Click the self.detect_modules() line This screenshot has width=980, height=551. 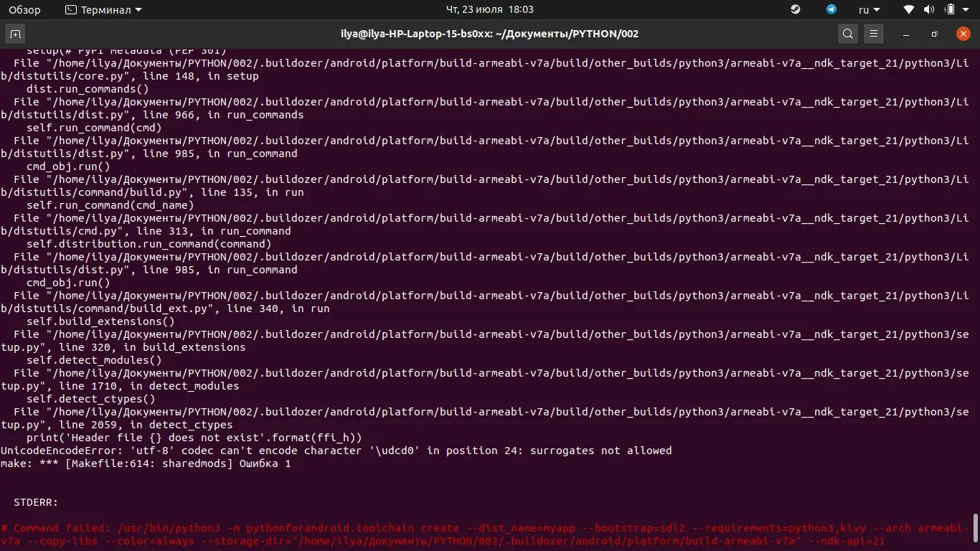(93, 360)
